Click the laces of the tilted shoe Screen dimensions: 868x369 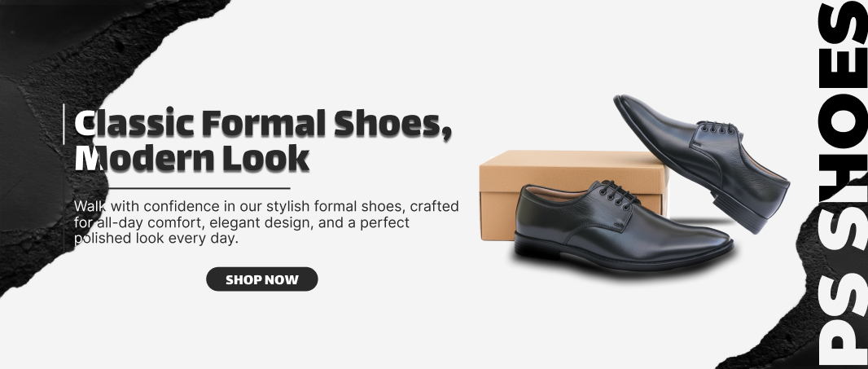click(718, 128)
